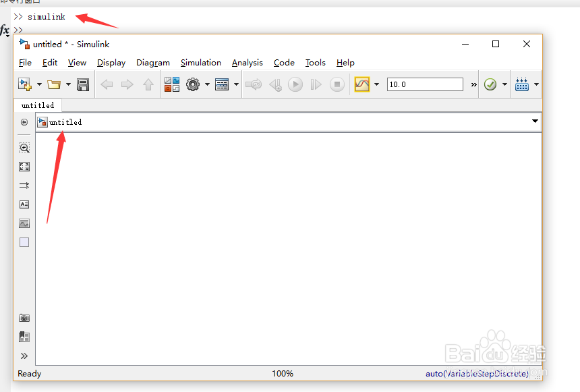
Task: Expand palette with double chevron
Action: [24, 356]
